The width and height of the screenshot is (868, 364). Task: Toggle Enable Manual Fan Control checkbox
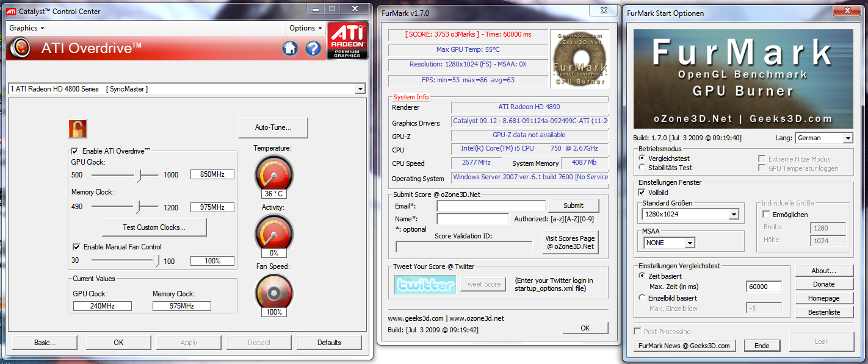76,247
